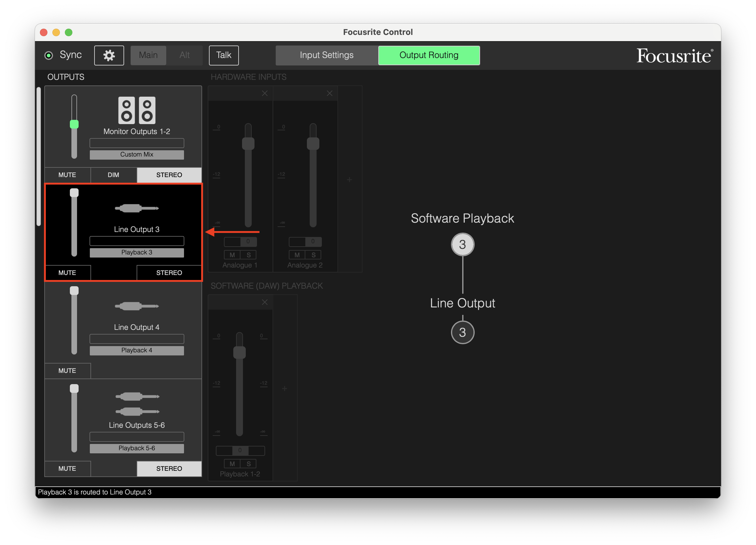The height and width of the screenshot is (545, 756).
Task: Solo the Analogue 2 channel
Action: 313,255
